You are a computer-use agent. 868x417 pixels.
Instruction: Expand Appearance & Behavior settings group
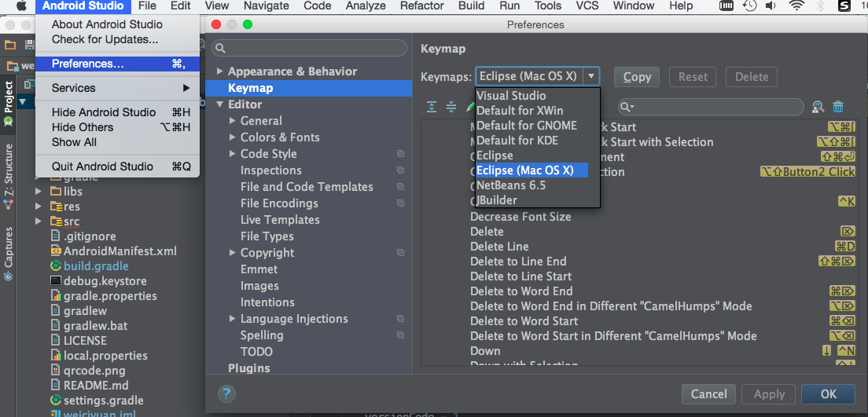pyautogui.click(x=220, y=71)
